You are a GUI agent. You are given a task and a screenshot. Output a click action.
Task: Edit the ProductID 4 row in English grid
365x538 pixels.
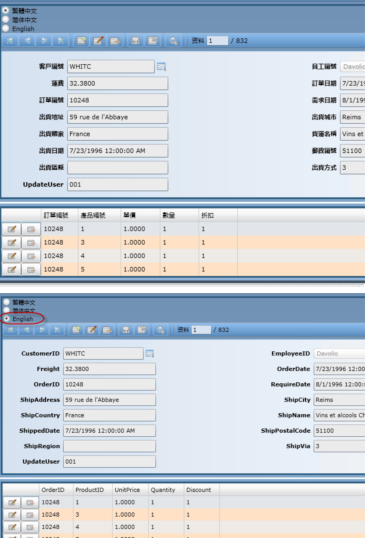[12, 527]
